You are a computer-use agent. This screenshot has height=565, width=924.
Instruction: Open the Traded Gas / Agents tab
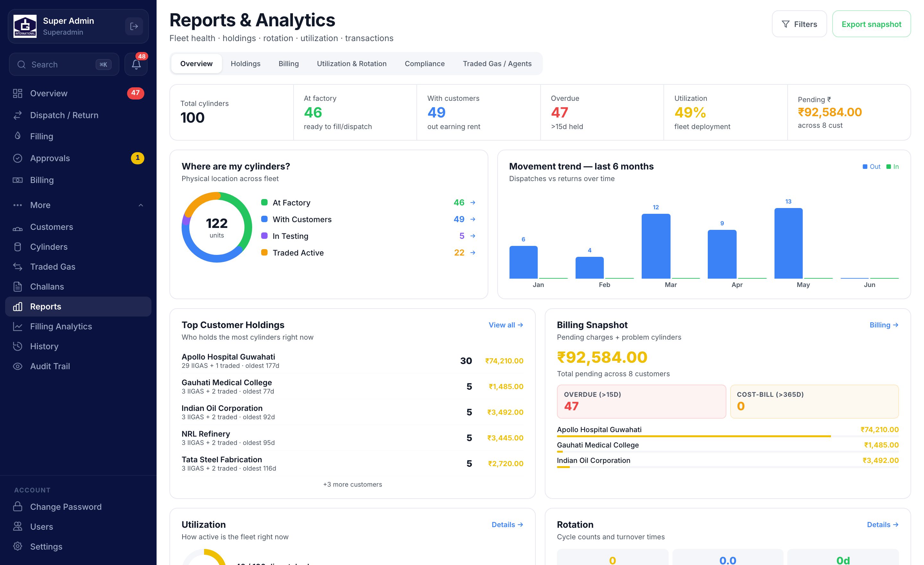coord(497,64)
